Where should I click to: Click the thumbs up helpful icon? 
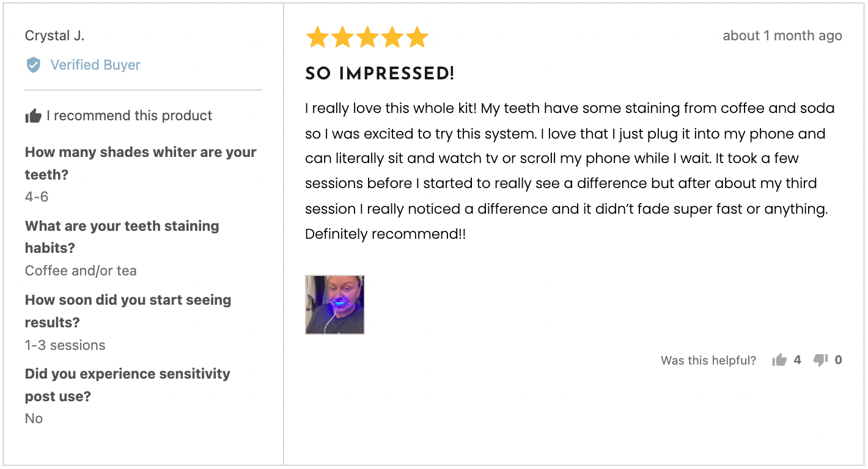tap(779, 360)
